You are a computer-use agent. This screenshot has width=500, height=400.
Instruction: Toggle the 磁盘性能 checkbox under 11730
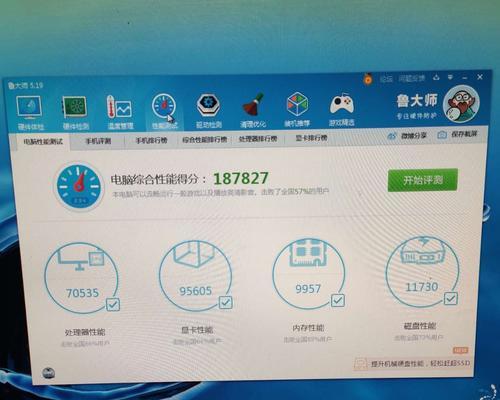coord(451,298)
